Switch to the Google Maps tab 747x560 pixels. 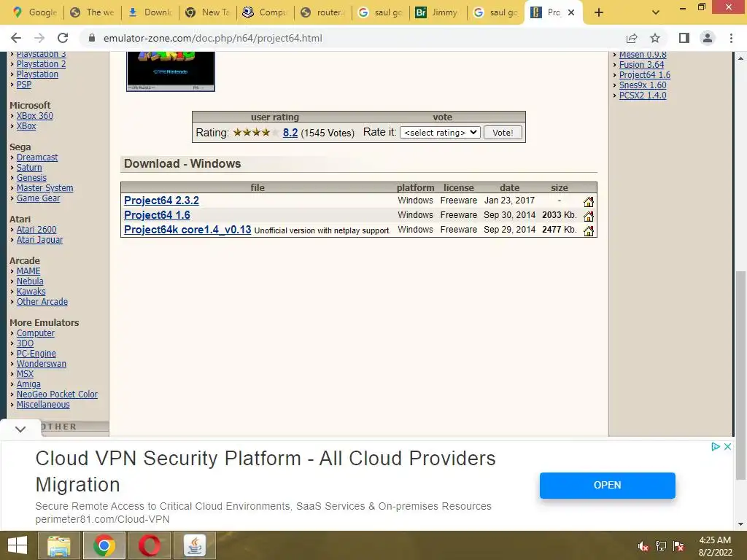click(34, 12)
